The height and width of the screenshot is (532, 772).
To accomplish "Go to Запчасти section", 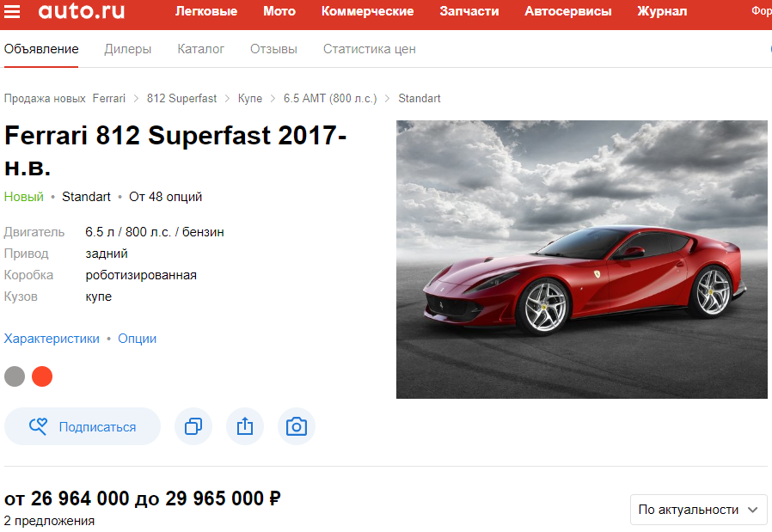I will 469,11.
